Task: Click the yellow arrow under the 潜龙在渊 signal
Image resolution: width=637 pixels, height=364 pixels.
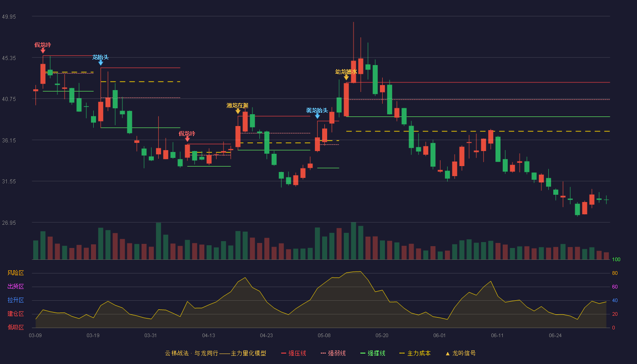Action: coord(238,111)
